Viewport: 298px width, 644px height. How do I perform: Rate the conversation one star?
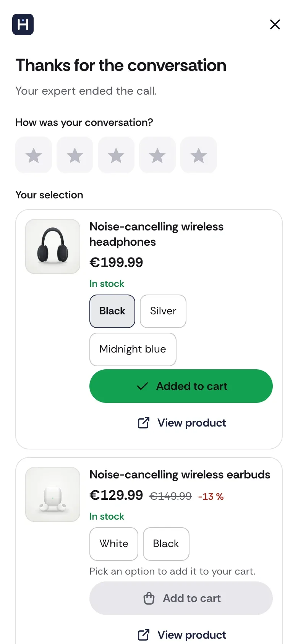(34, 155)
